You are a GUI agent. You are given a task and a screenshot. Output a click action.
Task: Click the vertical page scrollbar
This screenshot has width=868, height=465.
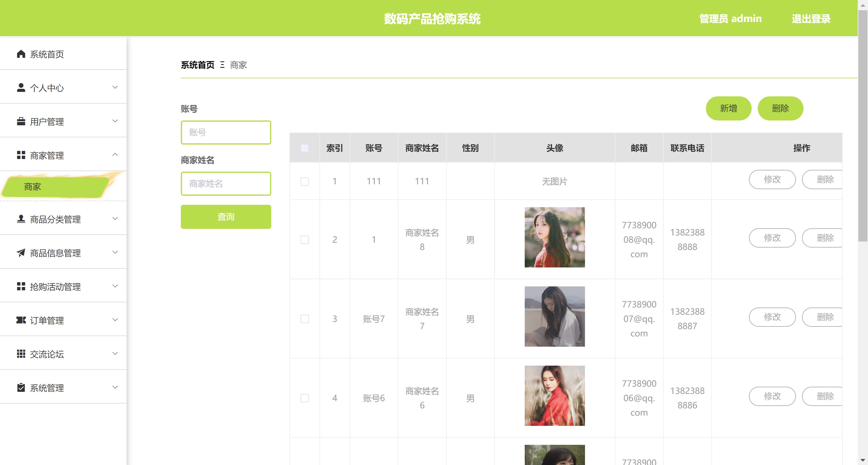click(x=863, y=126)
